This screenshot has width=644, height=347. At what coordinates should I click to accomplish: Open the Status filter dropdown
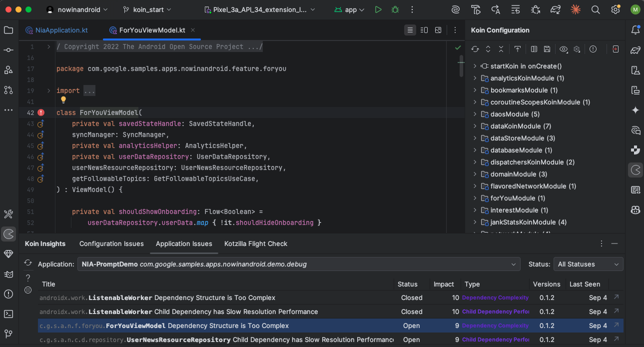click(x=588, y=264)
